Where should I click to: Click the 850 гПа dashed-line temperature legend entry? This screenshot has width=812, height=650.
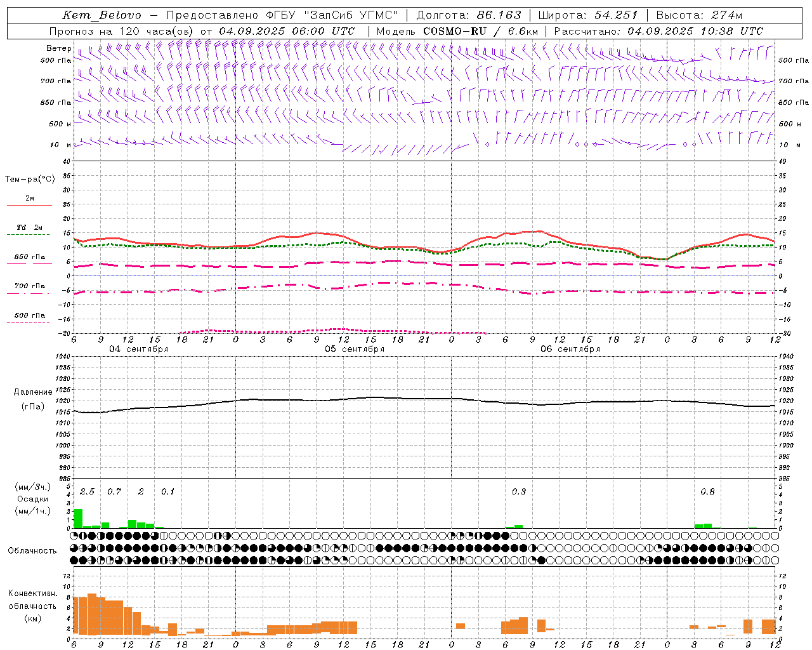coord(30,257)
